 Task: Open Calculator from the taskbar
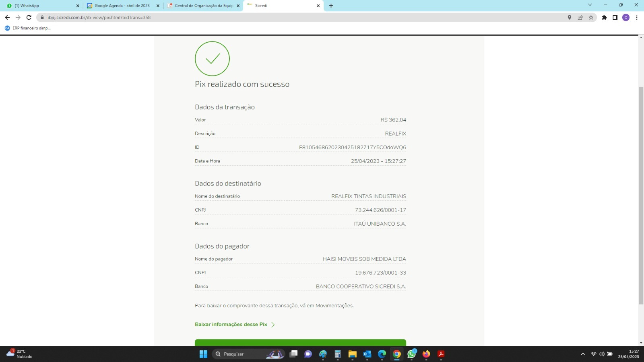click(338, 354)
